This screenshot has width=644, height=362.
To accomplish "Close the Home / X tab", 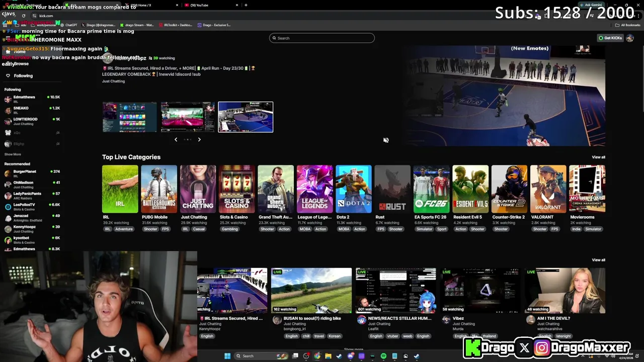I will [177, 5].
